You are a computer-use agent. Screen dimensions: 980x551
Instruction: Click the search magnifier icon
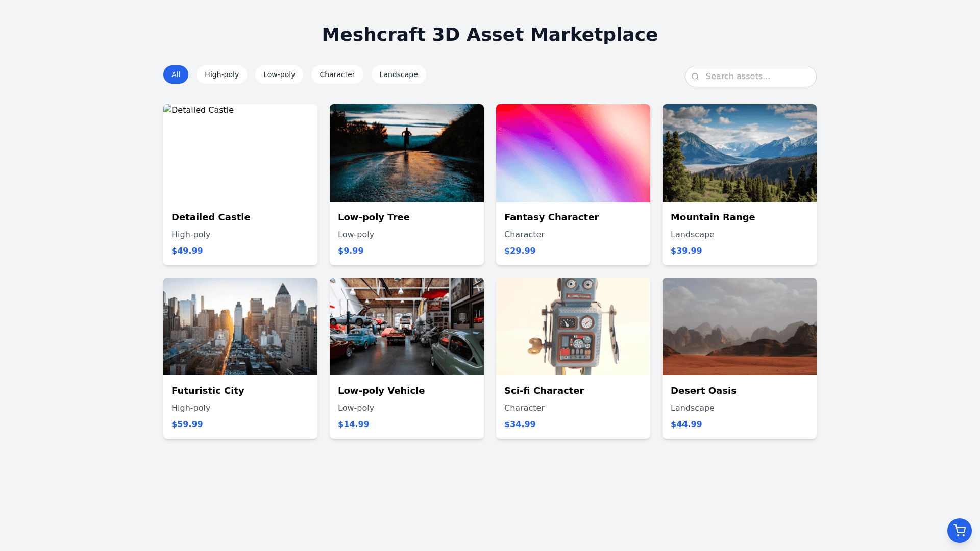[x=695, y=77]
